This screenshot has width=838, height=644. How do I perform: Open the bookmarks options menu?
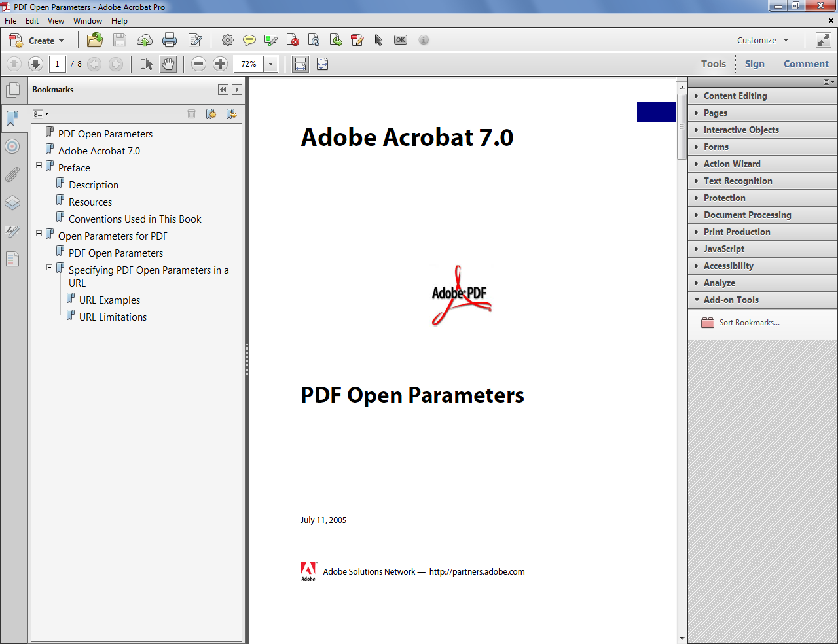(x=41, y=114)
